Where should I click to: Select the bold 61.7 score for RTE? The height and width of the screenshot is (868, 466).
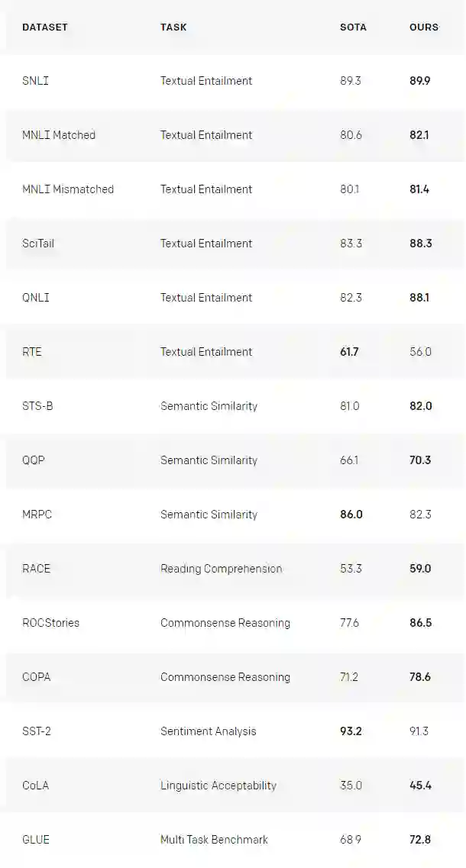[351, 352]
